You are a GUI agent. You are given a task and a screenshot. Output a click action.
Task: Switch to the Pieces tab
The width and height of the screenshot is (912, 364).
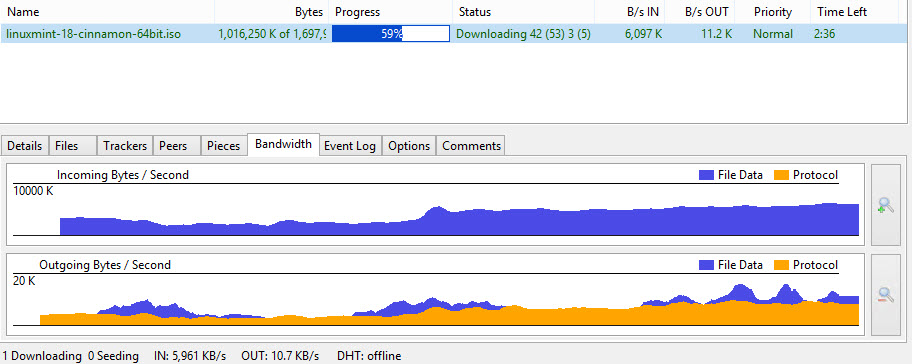tap(224, 145)
